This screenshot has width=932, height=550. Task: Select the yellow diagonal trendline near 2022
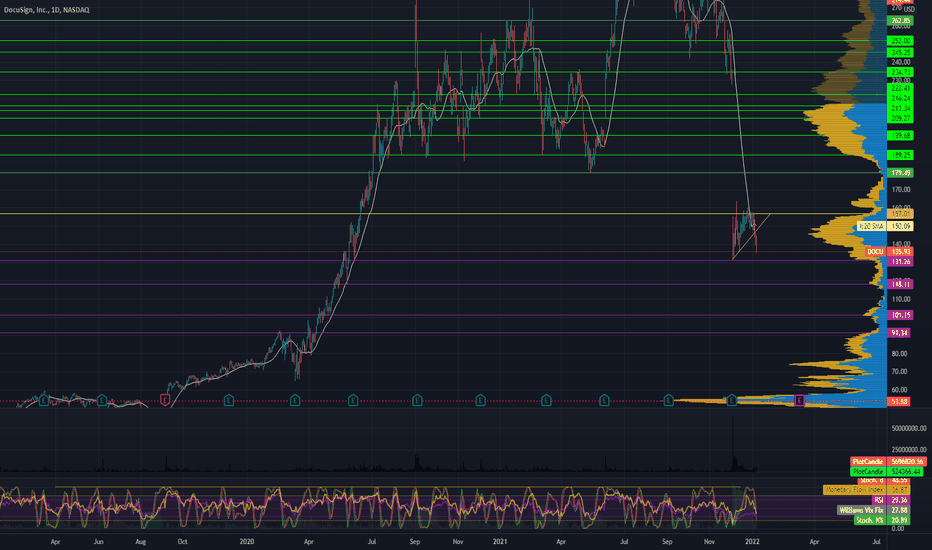(x=751, y=237)
